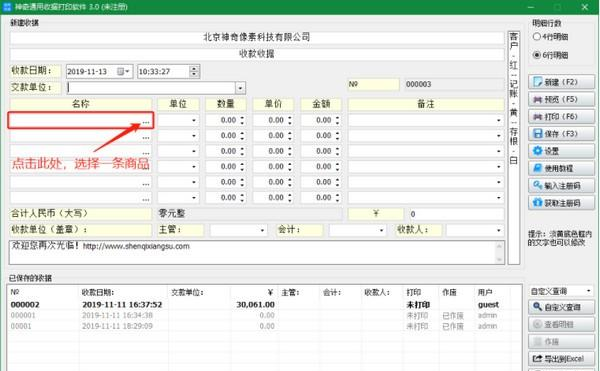This screenshot has height=371, width=600.
Task: Click the 合计人民币（大写） label field
Action: tap(80, 214)
